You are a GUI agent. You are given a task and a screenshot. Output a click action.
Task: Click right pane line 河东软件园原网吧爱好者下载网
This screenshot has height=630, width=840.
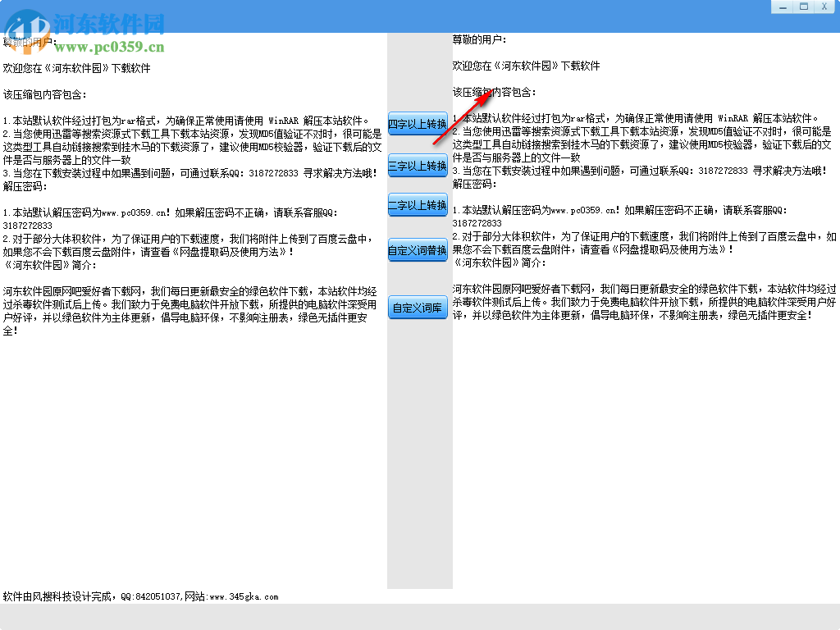[x=645, y=289]
